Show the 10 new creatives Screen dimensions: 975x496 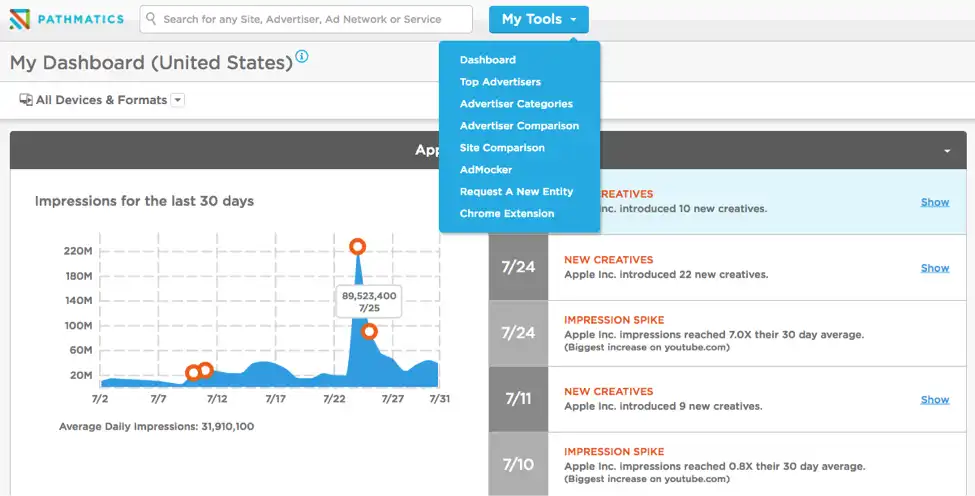(935, 202)
